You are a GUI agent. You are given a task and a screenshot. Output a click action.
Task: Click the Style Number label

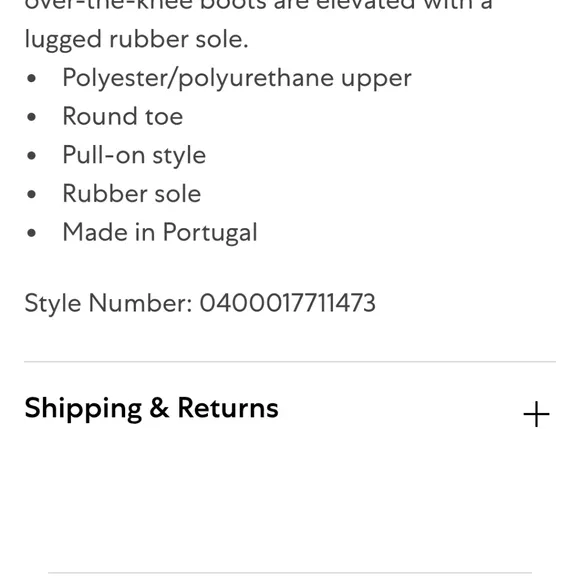click(x=108, y=303)
